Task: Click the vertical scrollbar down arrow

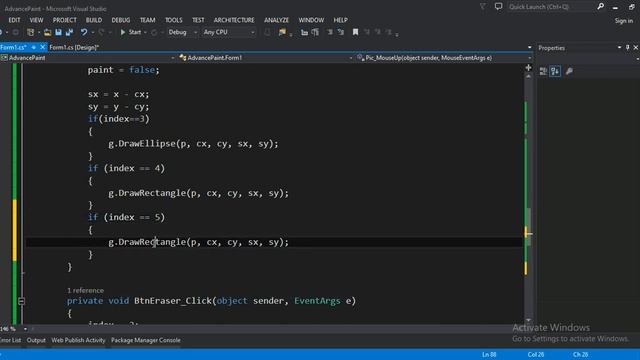Action: pyautogui.click(x=528, y=320)
